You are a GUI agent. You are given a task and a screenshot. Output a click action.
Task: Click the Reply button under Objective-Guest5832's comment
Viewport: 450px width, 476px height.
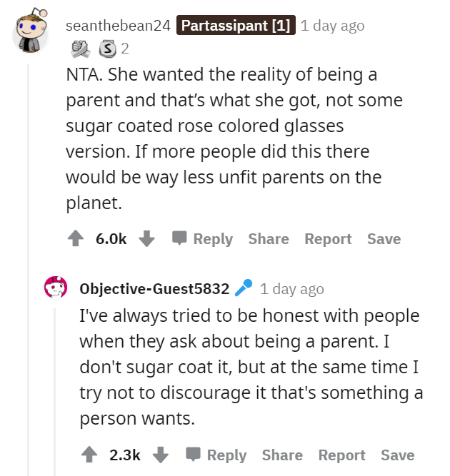[x=216, y=455]
